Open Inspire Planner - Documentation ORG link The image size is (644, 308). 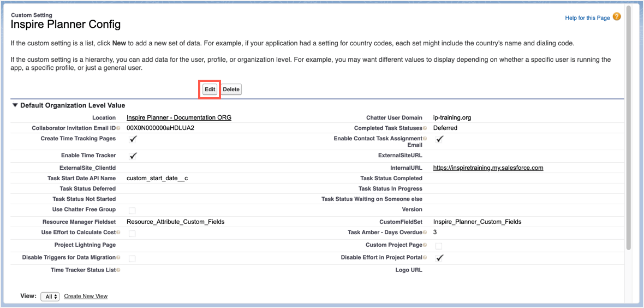point(179,117)
